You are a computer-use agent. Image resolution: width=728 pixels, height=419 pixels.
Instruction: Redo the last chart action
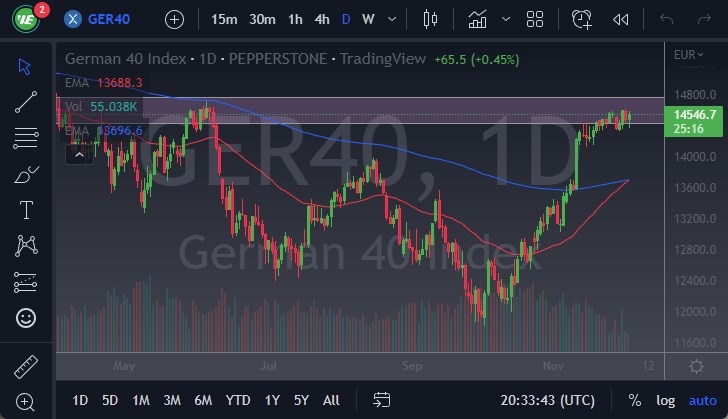point(704,20)
